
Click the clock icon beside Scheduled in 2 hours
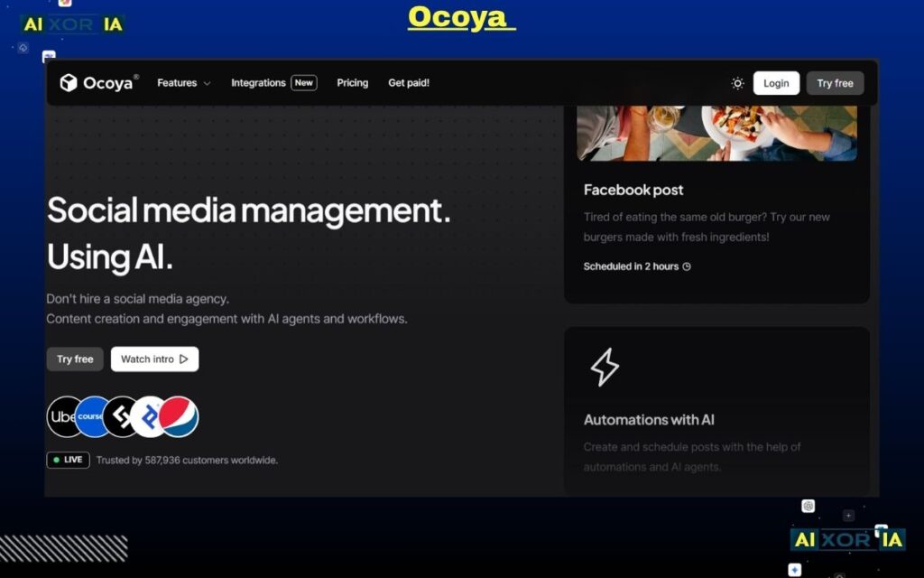coord(687,266)
